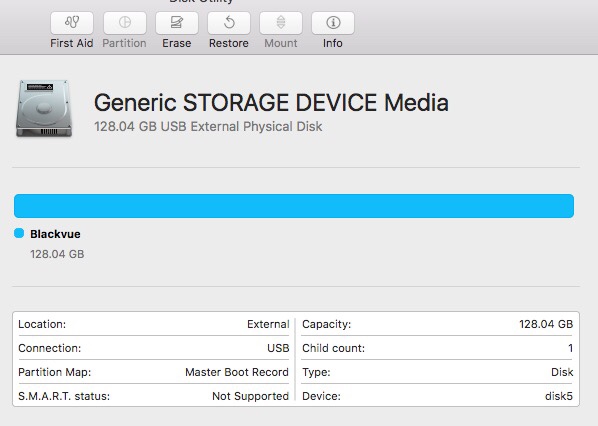Image resolution: width=598 pixels, height=426 pixels.
Task: Click the First Aid stethoscope icon
Action: 72,23
